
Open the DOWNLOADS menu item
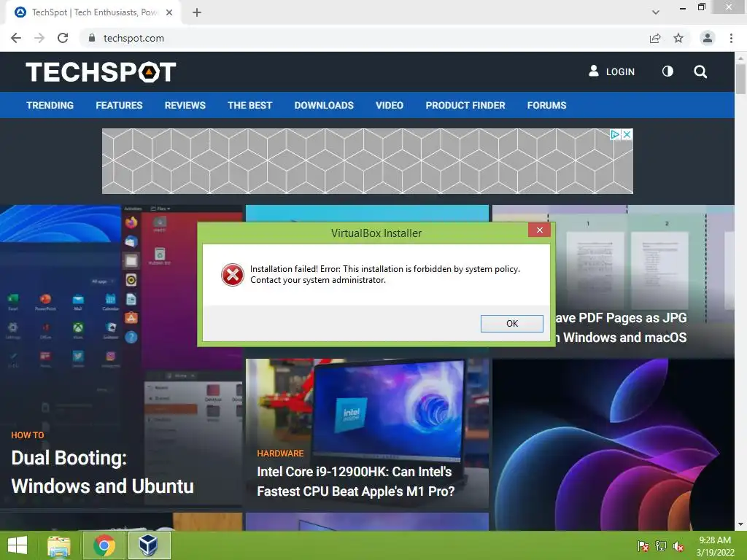point(324,105)
